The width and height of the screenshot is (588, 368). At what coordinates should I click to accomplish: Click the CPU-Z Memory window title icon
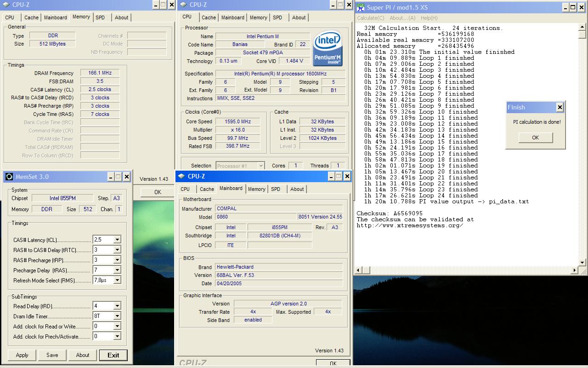click(x=6, y=5)
